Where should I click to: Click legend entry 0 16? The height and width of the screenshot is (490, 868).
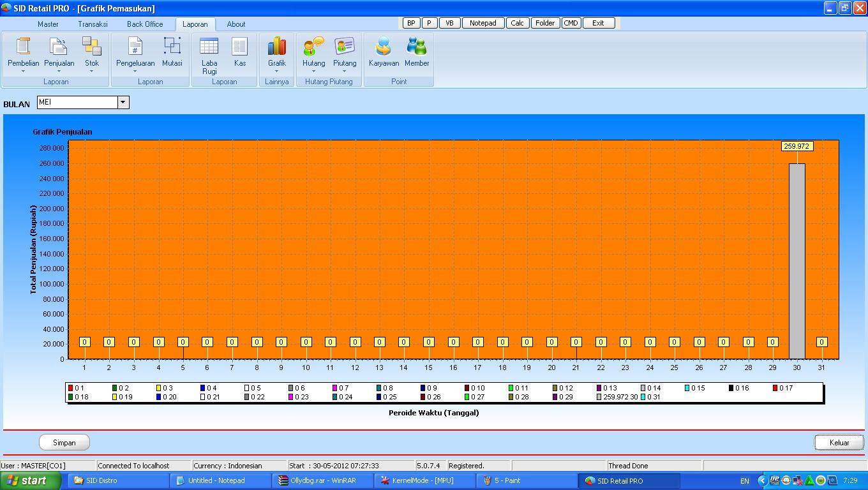click(740, 388)
